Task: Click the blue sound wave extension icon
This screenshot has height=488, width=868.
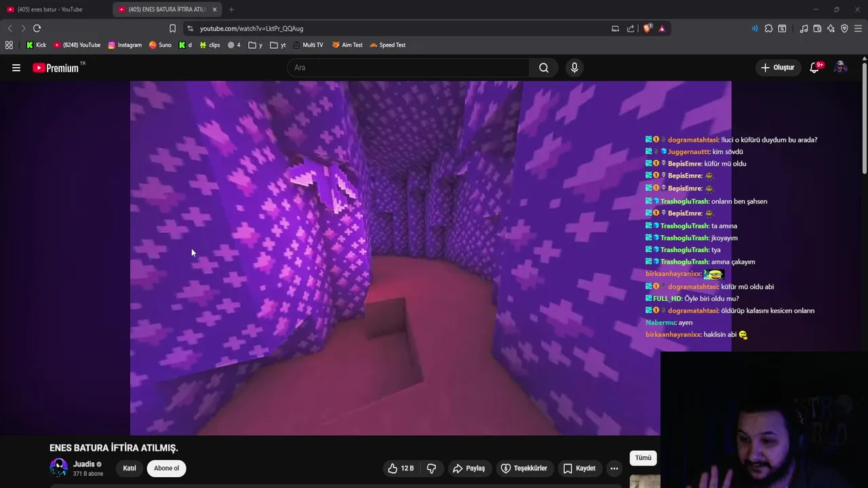Action: (x=755, y=28)
